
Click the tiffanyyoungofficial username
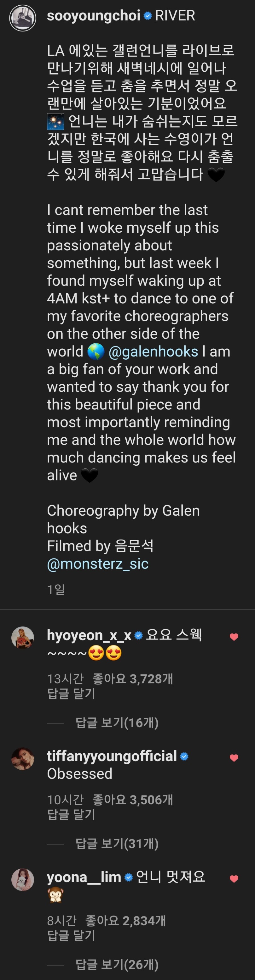click(x=112, y=756)
